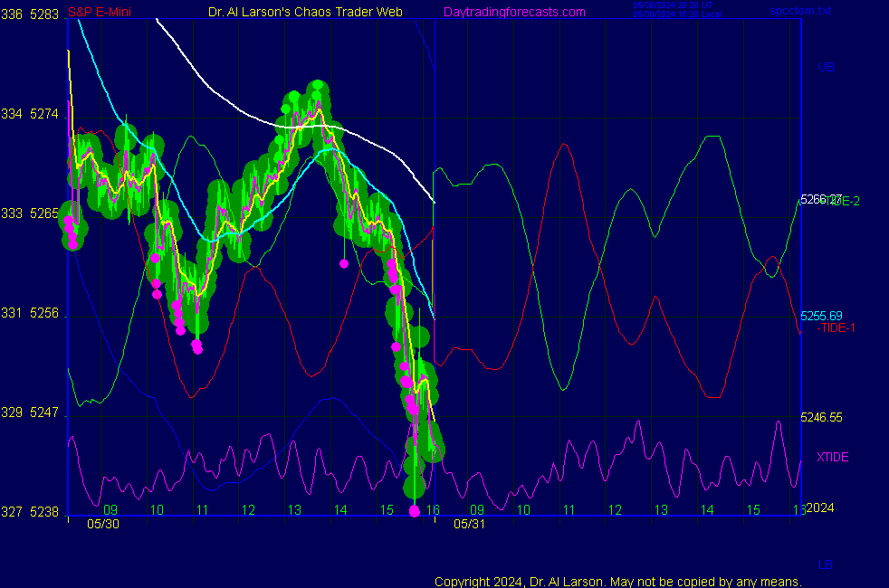Select the green +TIDE-2 legend label
Screen dimensions: 889x588
pyautogui.click(x=838, y=201)
